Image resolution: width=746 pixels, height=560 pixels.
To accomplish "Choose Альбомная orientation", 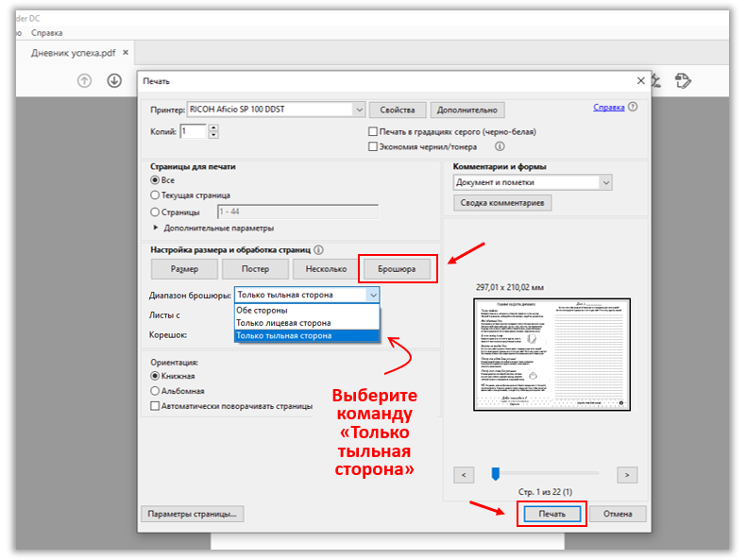I will (x=156, y=390).
